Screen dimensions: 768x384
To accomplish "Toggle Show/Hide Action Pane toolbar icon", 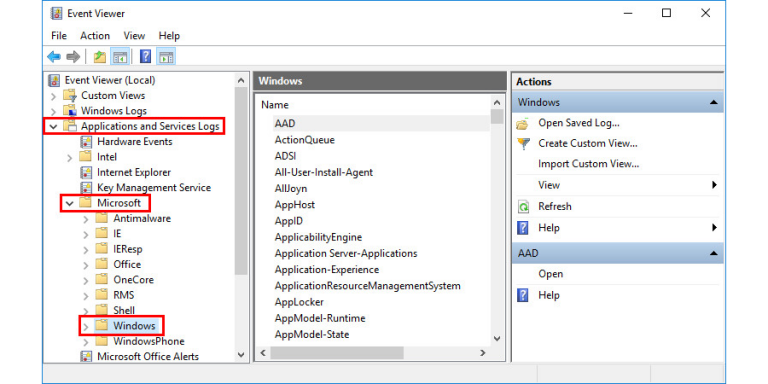I will click(x=166, y=57).
